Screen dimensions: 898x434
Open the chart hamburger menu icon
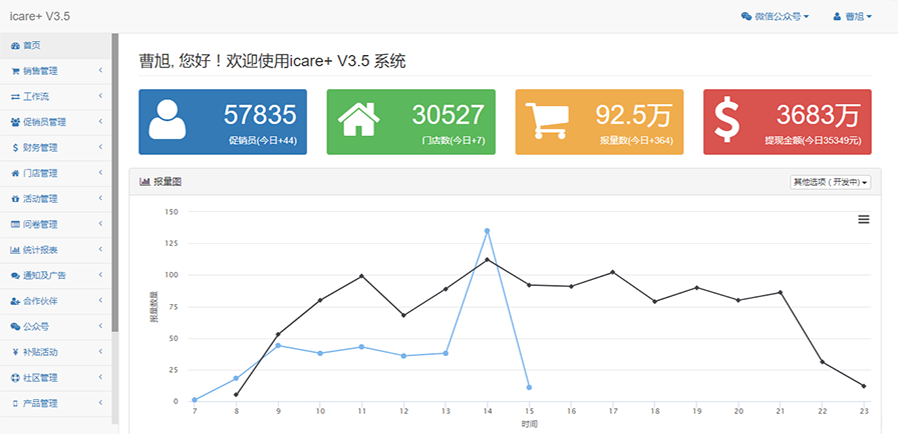click(864, 219)
